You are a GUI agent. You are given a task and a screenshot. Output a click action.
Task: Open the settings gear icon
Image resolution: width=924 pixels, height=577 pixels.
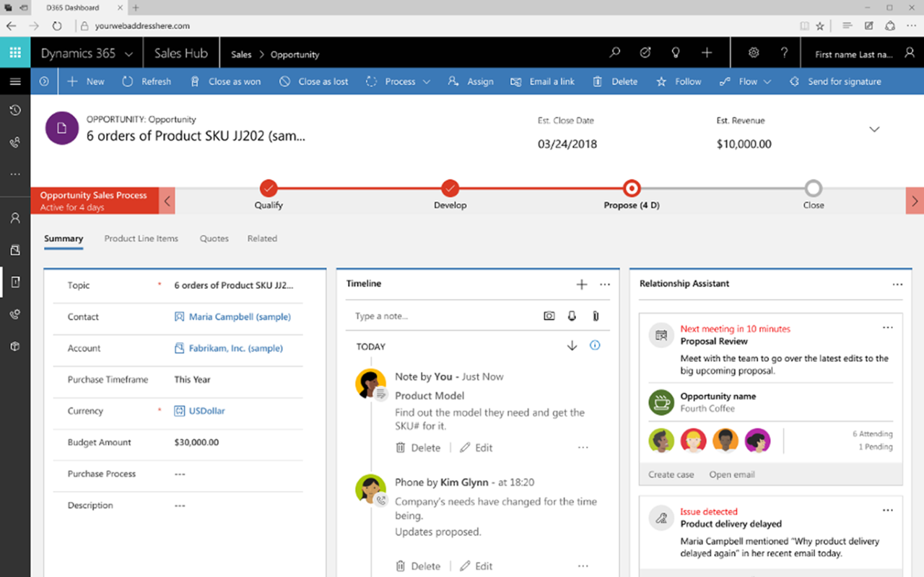tap(754, 53)
